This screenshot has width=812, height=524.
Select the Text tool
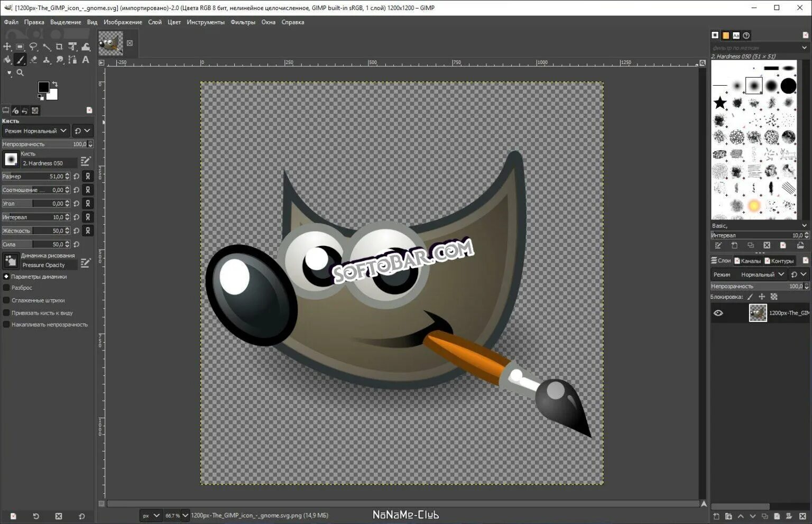click(86, 60)
